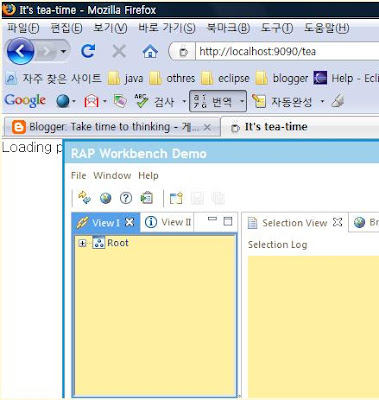Switch to Blogger: Take time to thinking tab

[x=112, y=127]
